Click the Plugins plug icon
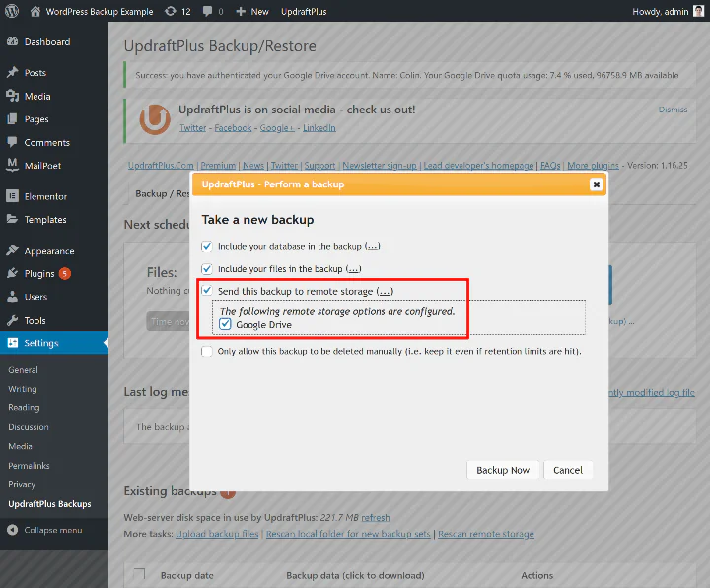 [12, 273]
